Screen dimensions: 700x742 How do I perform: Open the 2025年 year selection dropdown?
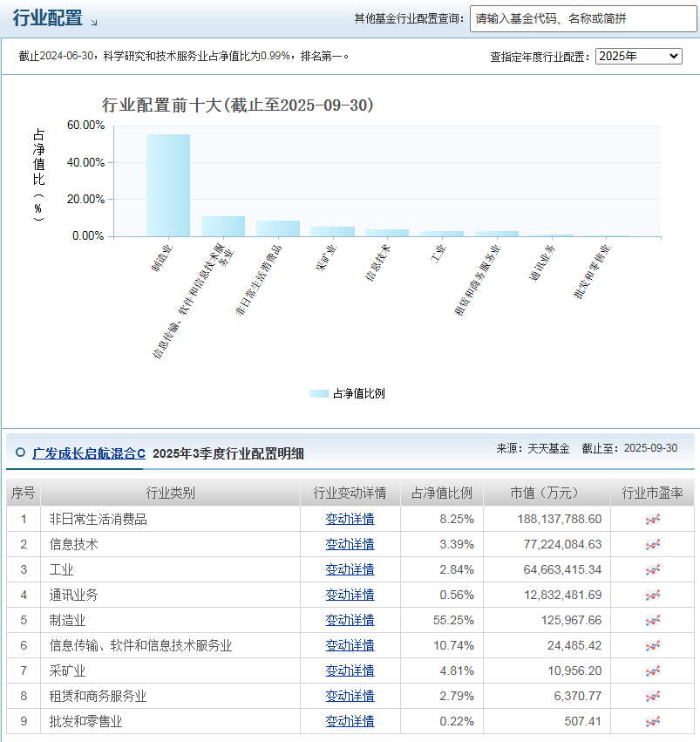(638, 57)
